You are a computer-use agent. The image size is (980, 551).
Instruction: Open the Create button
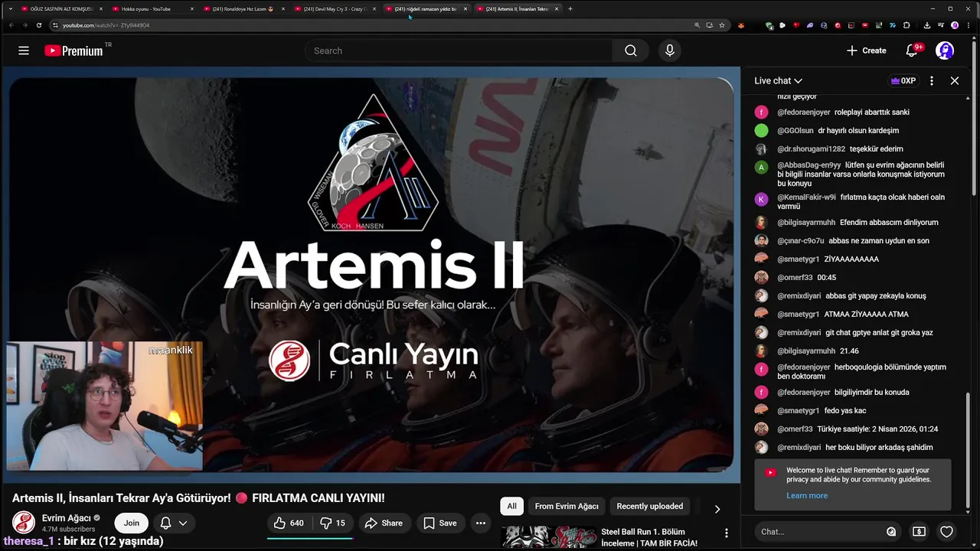click(x=866, y=51)
